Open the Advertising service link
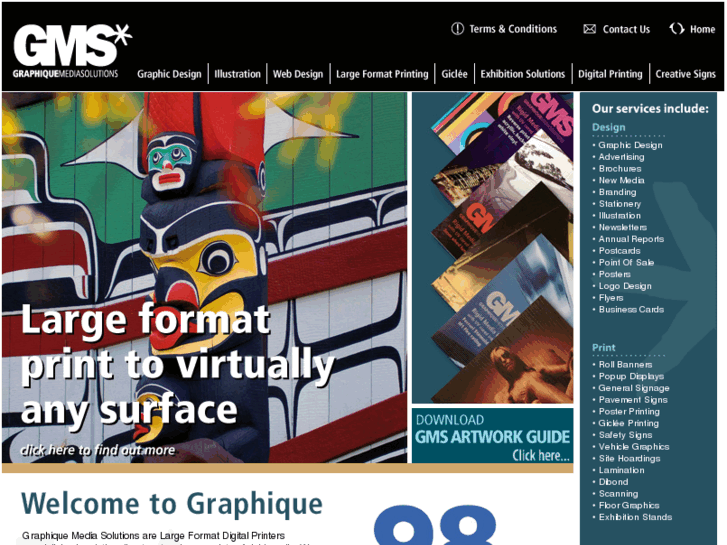Screen dimensions: 727x545 pyautogui.click(x=621, y=157)
